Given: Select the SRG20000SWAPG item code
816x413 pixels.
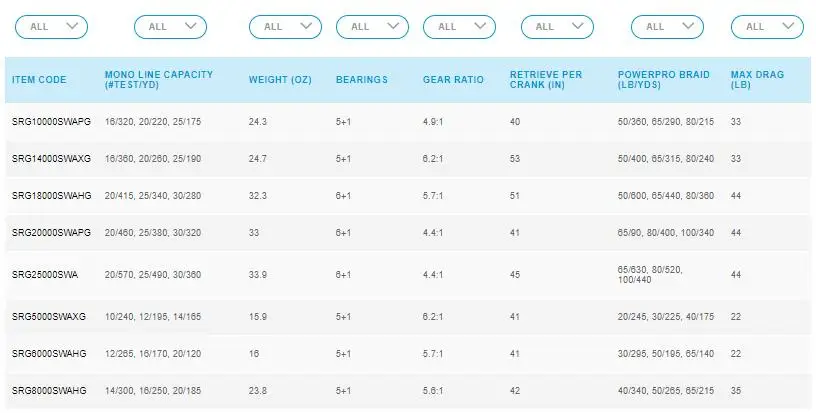Looking at the screenshot, I should 51,233.
